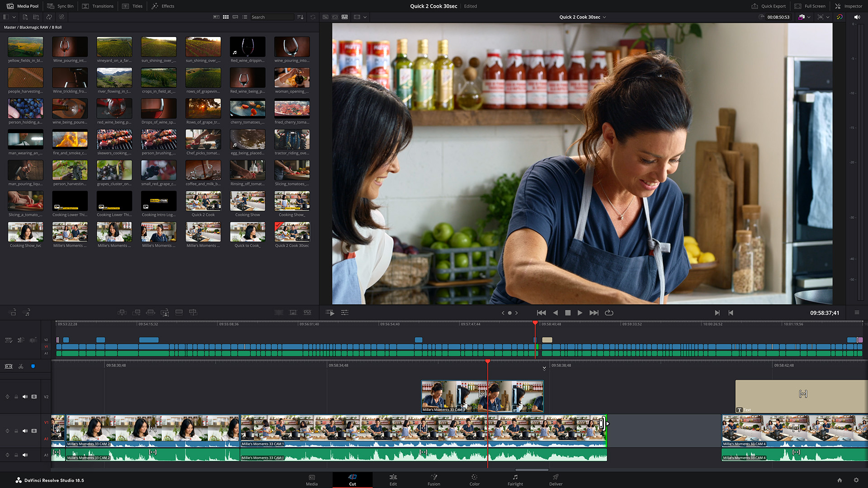Screen dimensions: 868x488
Task: Click the sort order icon in media pool toolbar
Action: pyautogui.click(x=300, y=17)
